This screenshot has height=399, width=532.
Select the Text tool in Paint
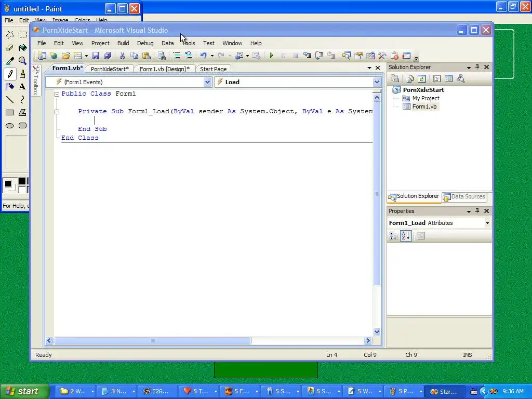(23, 87)
